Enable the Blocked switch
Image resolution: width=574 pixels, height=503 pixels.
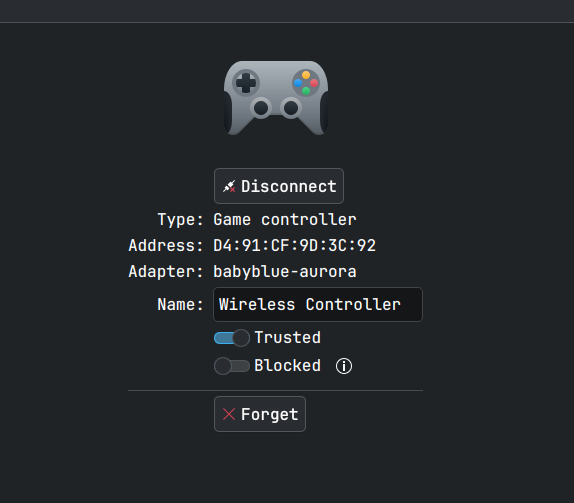click(232, 366)
